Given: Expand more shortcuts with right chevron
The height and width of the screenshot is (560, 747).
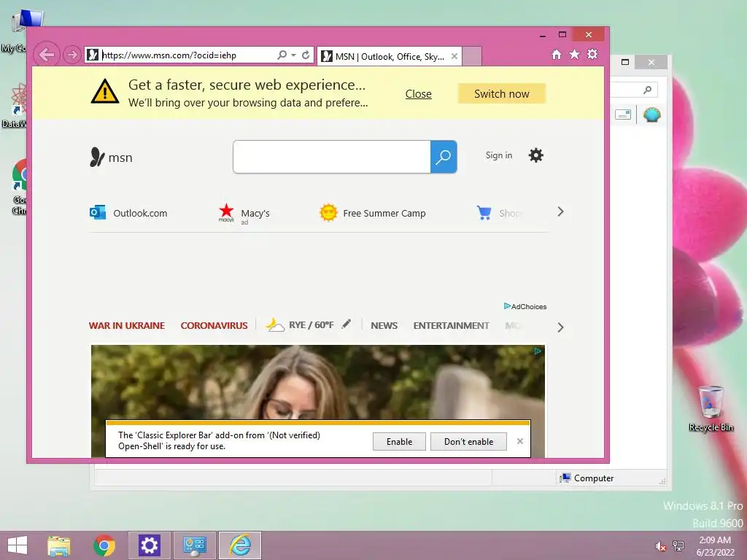Looking at the screenshot, I should tap(561, 212).
